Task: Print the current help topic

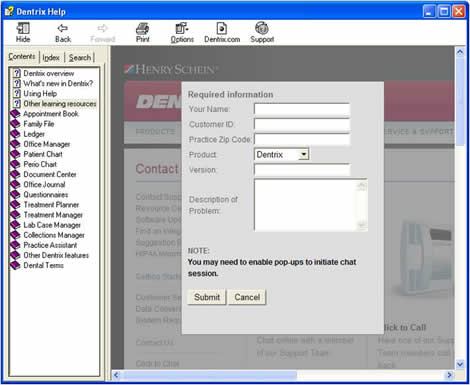Action: (x=143, y=33)
